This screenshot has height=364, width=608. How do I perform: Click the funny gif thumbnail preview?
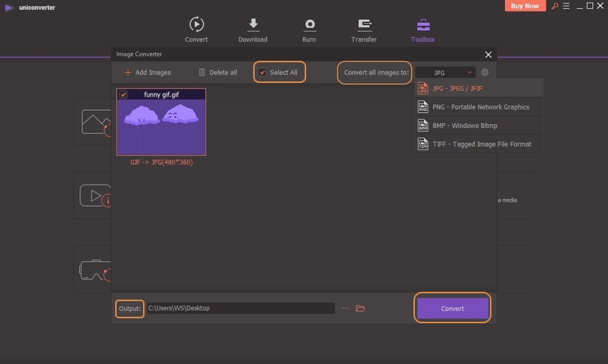pos(162,127)
